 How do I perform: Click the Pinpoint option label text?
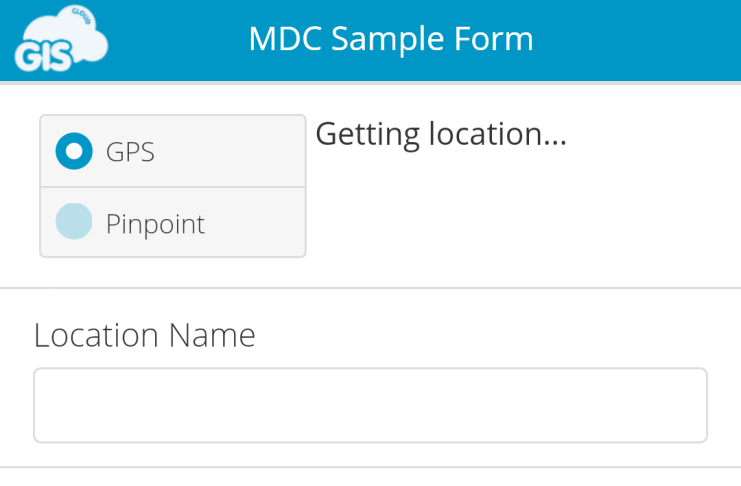(x=155, y=224)
